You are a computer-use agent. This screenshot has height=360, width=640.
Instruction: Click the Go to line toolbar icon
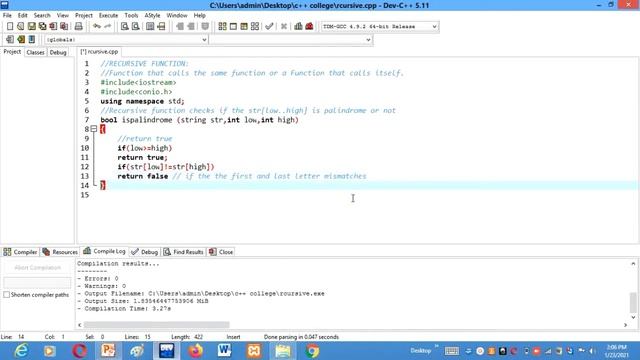click(161, 26)
